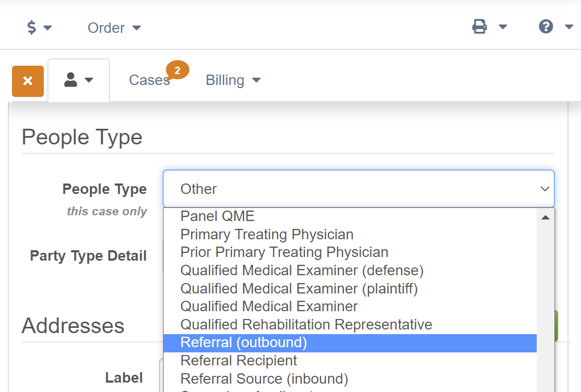Viewport: 581px width, 392px height.
Task: Open the help question mark icon
Action: pos(546,27)
